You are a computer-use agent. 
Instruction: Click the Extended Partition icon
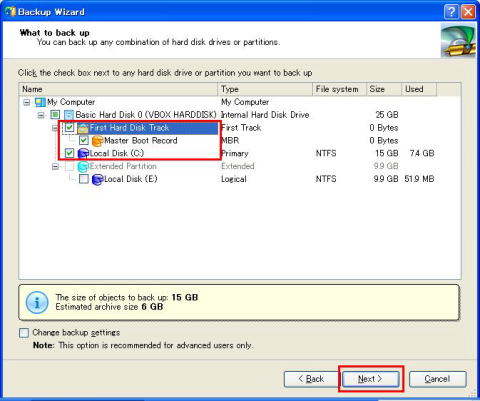click(x=83, y=166)
